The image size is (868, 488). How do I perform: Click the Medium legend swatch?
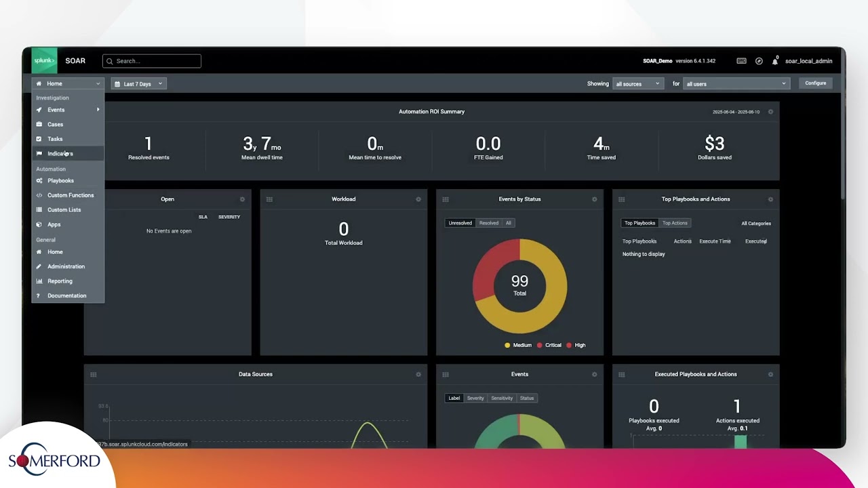coord(507,345)
